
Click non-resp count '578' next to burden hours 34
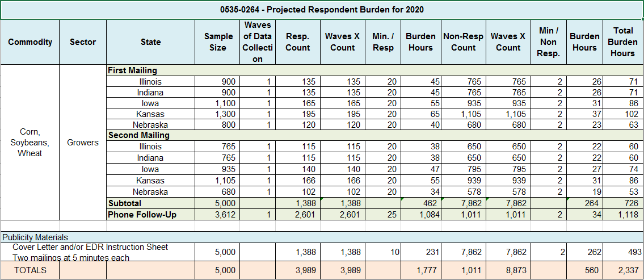point(464,191)
